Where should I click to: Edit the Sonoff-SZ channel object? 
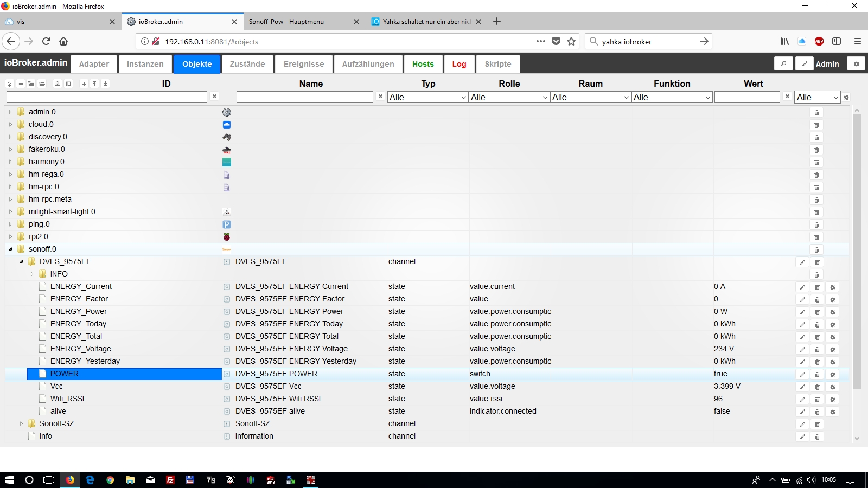802,425
